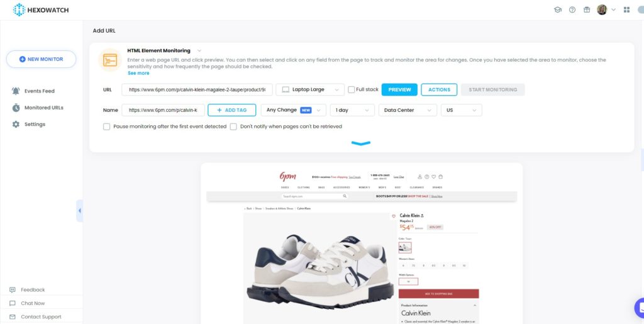The width and height of the screenshot is (644, 324).
Task: Click the URL input field
Action: (197, 89)
